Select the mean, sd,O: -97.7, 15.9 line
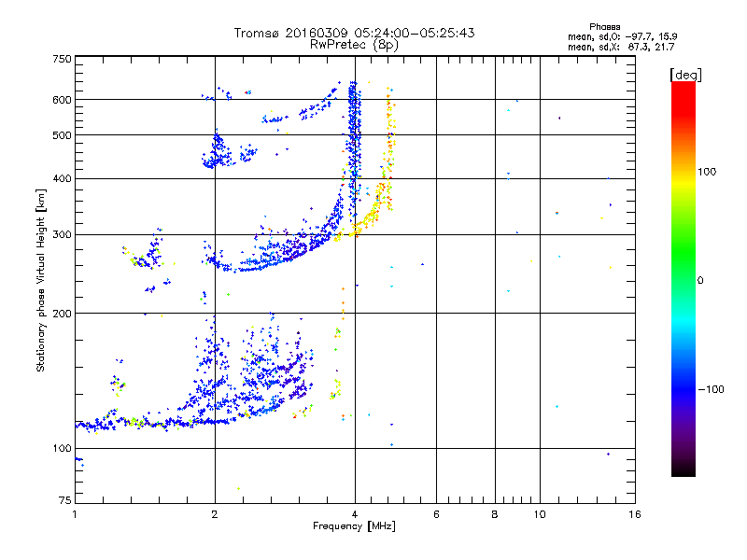The height and width of the screenshot is (560, 747). coord(622,36)
